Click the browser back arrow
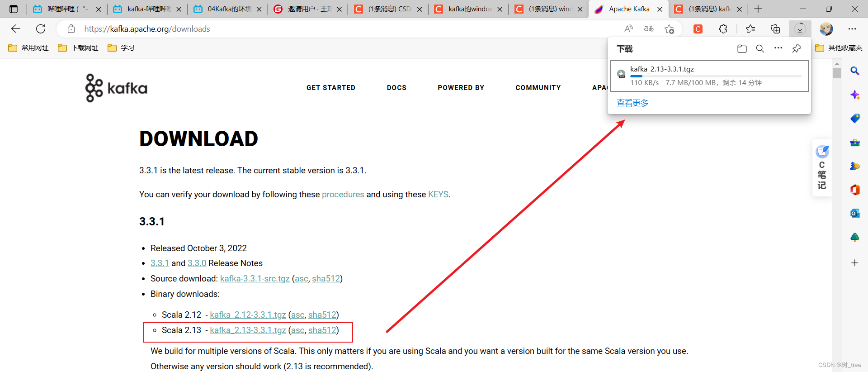 coord(16,29)
